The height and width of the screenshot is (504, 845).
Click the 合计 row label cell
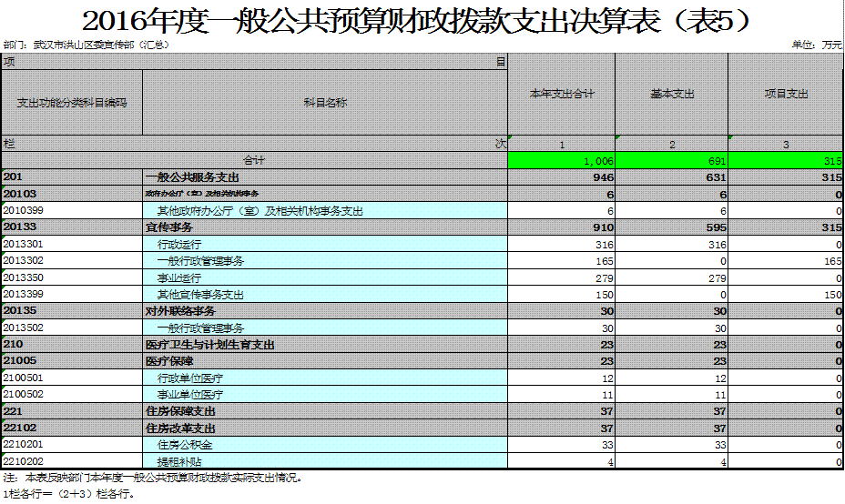point(254,160)
